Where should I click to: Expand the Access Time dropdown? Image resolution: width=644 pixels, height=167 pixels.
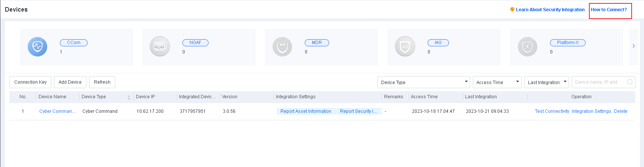click(497, 82)
